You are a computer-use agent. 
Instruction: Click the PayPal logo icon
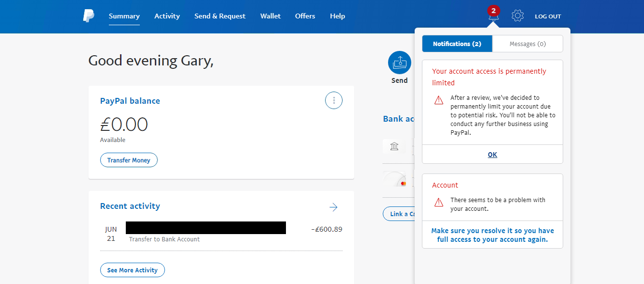pyautogui.click(x=89, y=16)
